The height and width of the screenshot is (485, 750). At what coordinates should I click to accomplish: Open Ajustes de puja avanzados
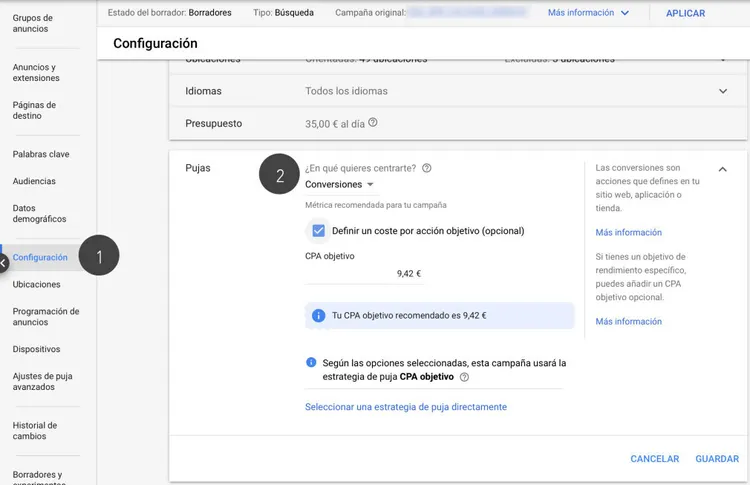point(42,381)
